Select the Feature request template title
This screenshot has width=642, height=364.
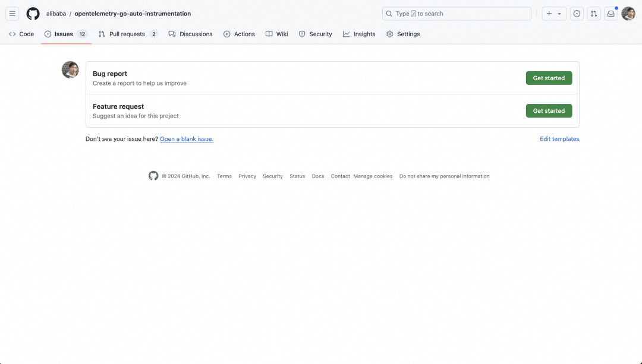click(118, 106)
